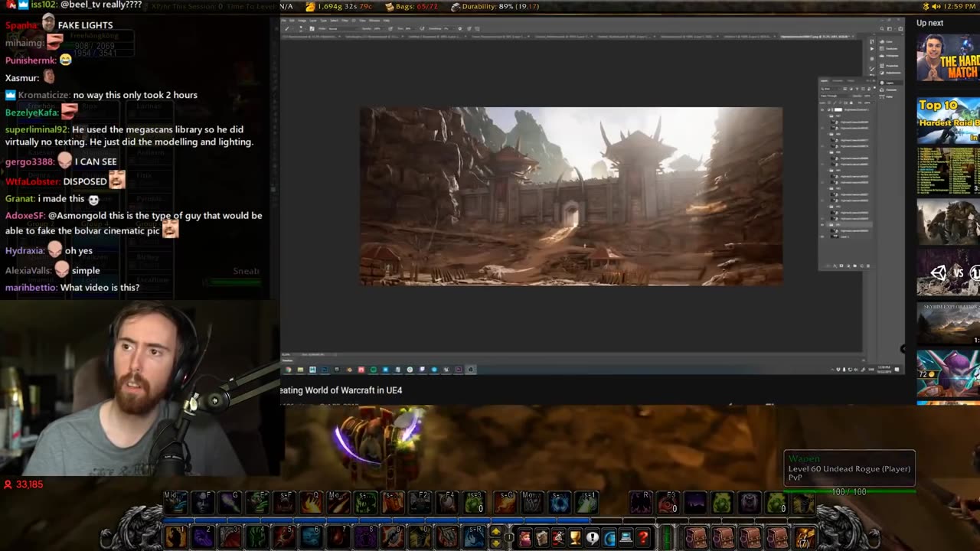Open the Pass Through blend mode dropdown
This screenshot has height=551, width=980.
(x=835, y=96)
